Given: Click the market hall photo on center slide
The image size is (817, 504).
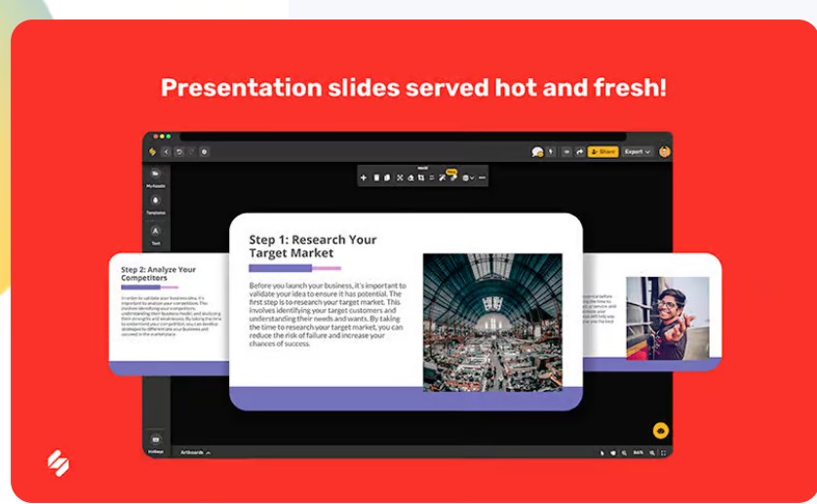Looking at the screenshot, I should click(x=492, y=323).
